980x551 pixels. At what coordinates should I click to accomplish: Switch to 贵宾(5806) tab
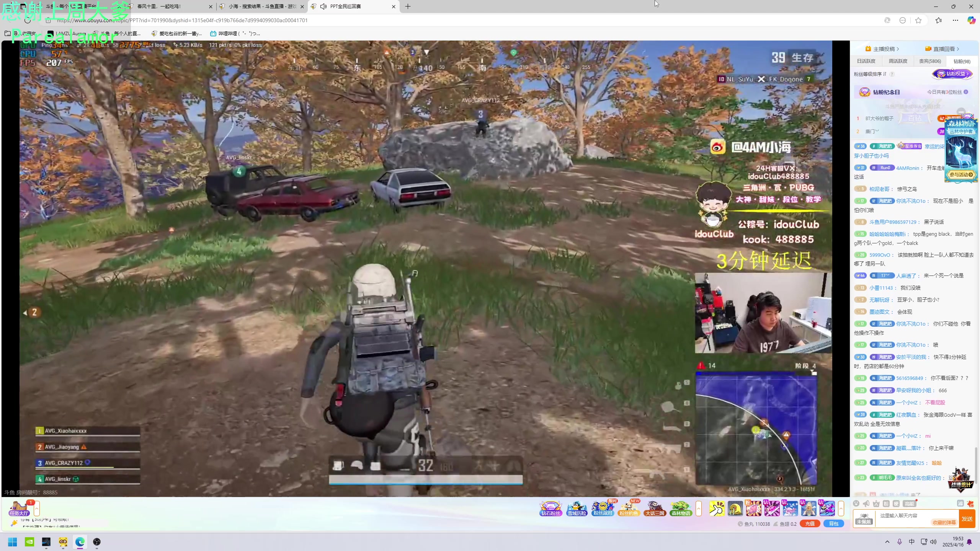[x=930, y=61]
